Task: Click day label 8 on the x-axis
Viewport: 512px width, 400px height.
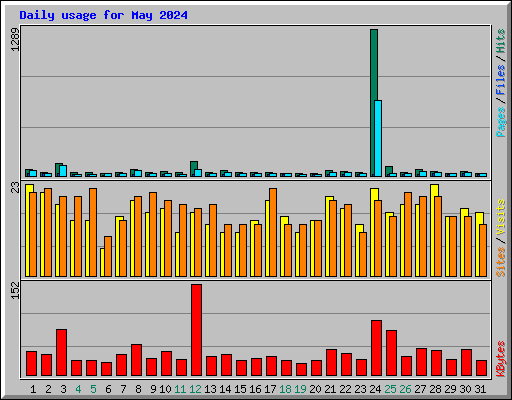Action: coord(138,389)
